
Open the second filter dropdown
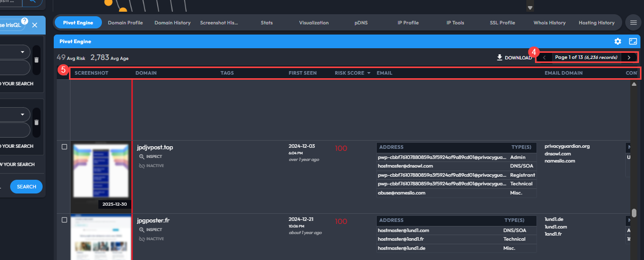pos(23,115)
